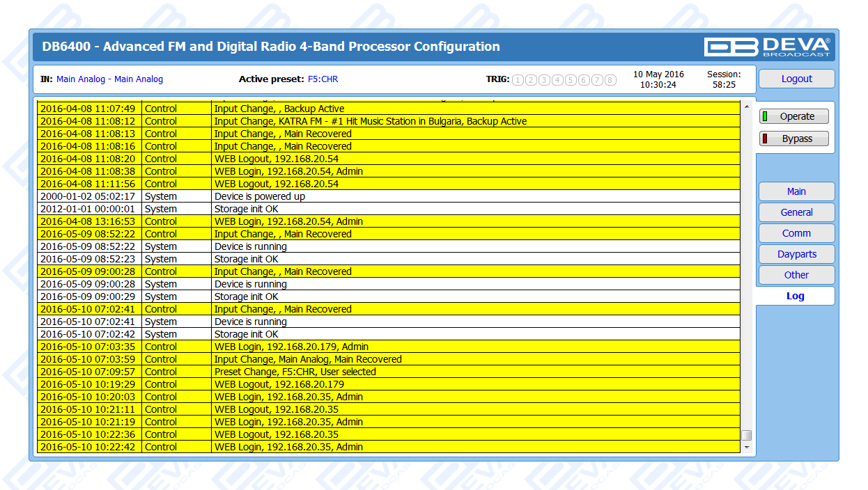The width and height of the screenshot is (868, 490).
Task: Click TRIG indicator number 4
Action: [x=557, y=80]
